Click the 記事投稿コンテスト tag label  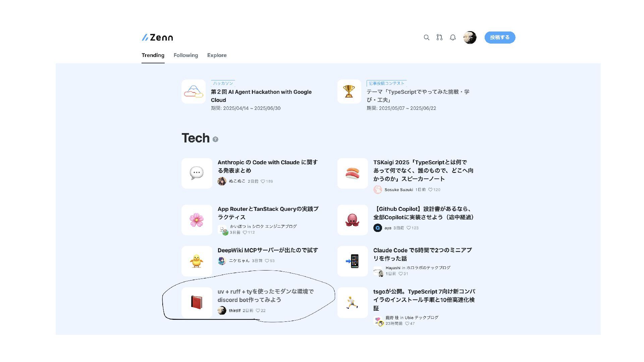tap(387, 83)
